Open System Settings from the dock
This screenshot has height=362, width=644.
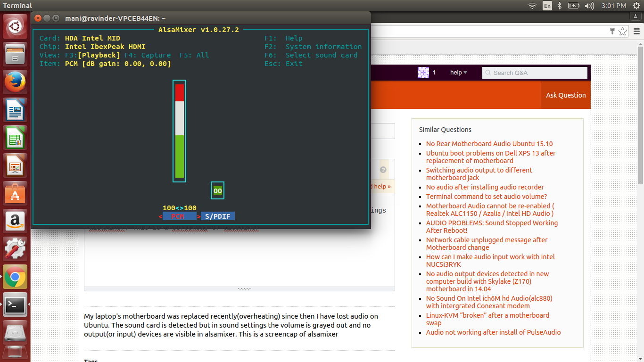15,249
